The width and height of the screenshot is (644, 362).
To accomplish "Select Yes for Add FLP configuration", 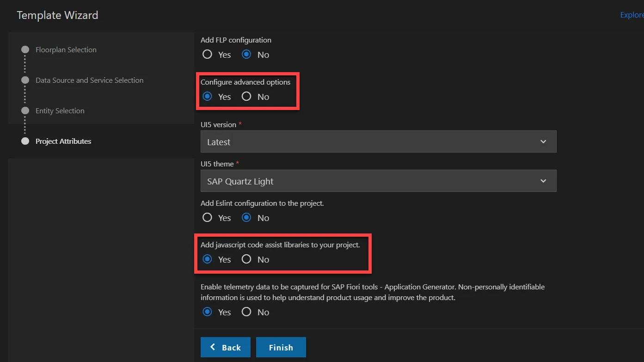I will pos(208,55).
